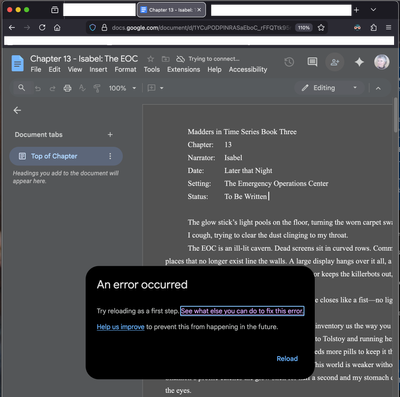Click the site padlock icon

(x=104, y=27)
